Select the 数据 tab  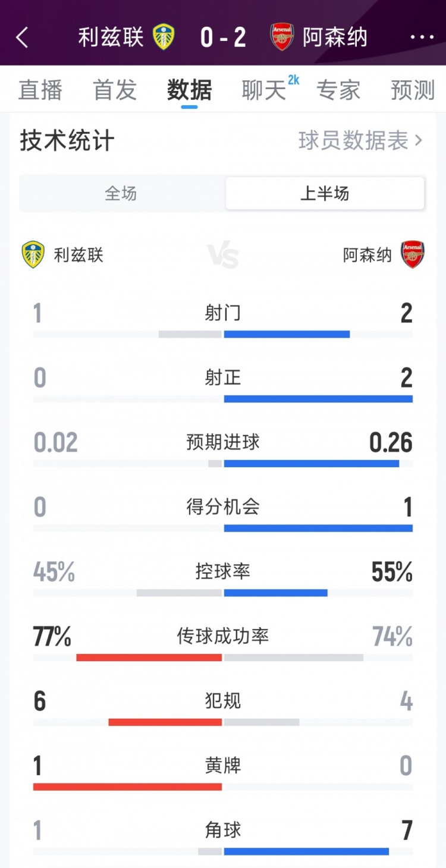[x=189, y=90]
